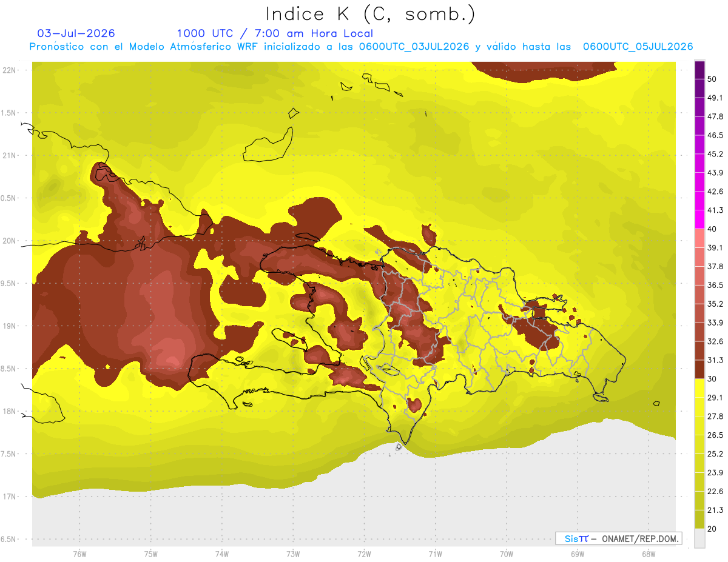The image size is (728, 562).
Task: Click the "73W" longitude label
Action: 293,554
